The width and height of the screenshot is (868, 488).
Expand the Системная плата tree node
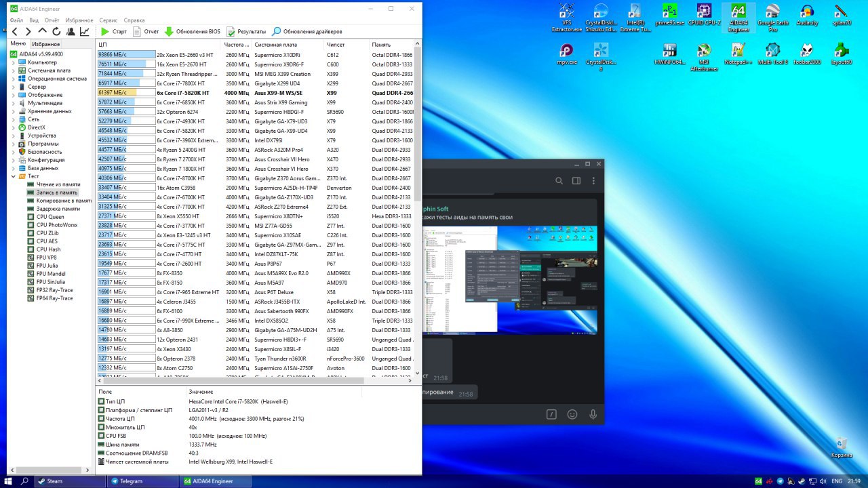point(14,70)
